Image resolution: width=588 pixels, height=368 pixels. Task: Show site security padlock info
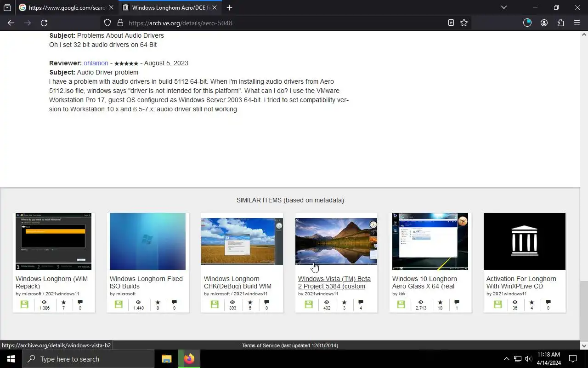120,23
